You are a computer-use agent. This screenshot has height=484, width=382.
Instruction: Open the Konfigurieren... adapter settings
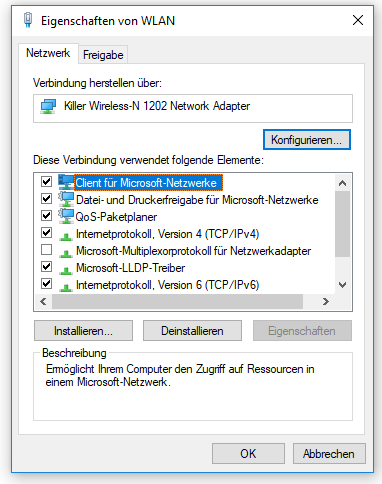(x=307, y=140)
